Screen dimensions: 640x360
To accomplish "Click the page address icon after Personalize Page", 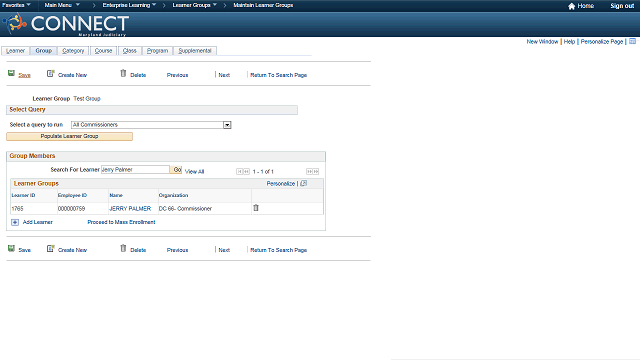I will click(632, 41).
